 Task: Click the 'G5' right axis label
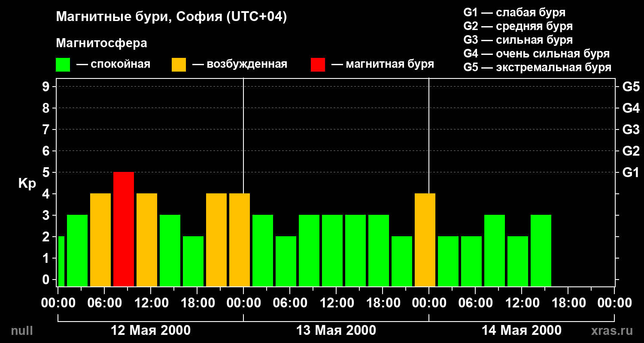[631, 87]
